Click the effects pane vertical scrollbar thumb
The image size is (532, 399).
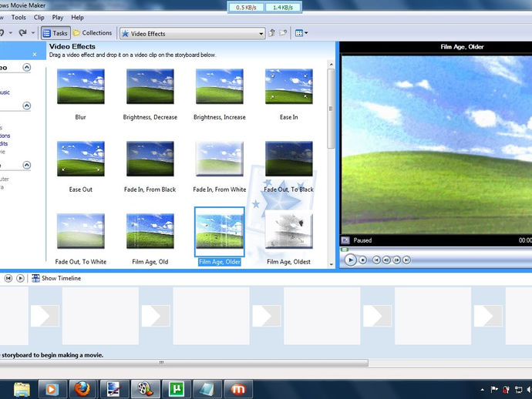click(x=331, y=109)
